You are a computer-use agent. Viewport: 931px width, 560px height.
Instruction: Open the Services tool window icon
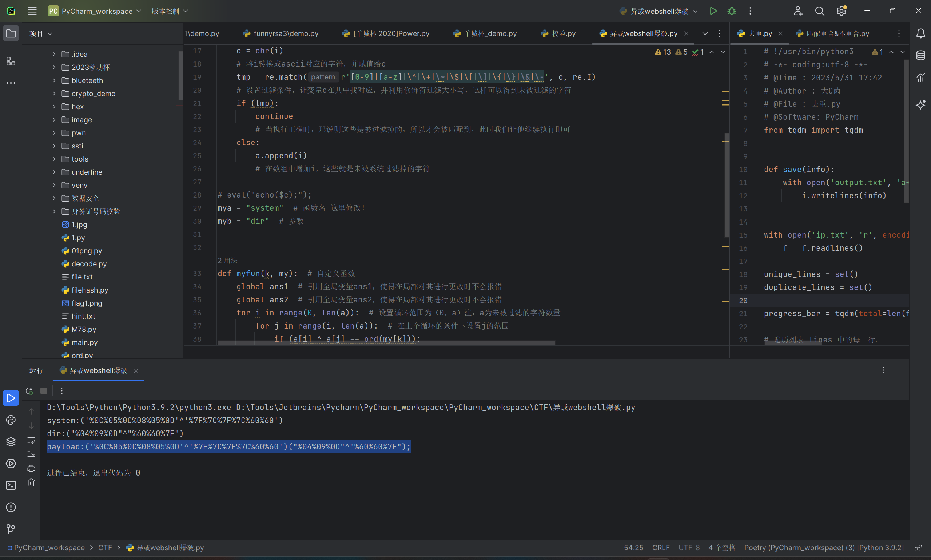(x=11, y=464)
